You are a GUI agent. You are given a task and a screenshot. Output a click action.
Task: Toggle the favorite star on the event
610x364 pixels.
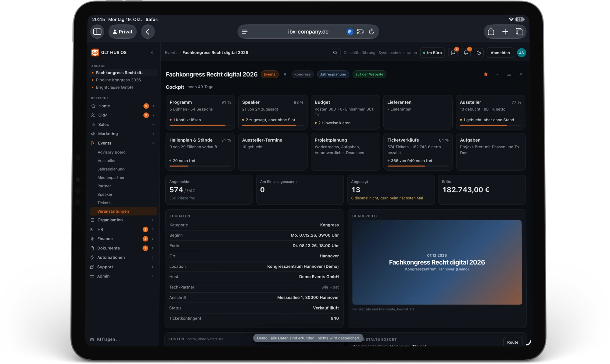click(486, 74)
